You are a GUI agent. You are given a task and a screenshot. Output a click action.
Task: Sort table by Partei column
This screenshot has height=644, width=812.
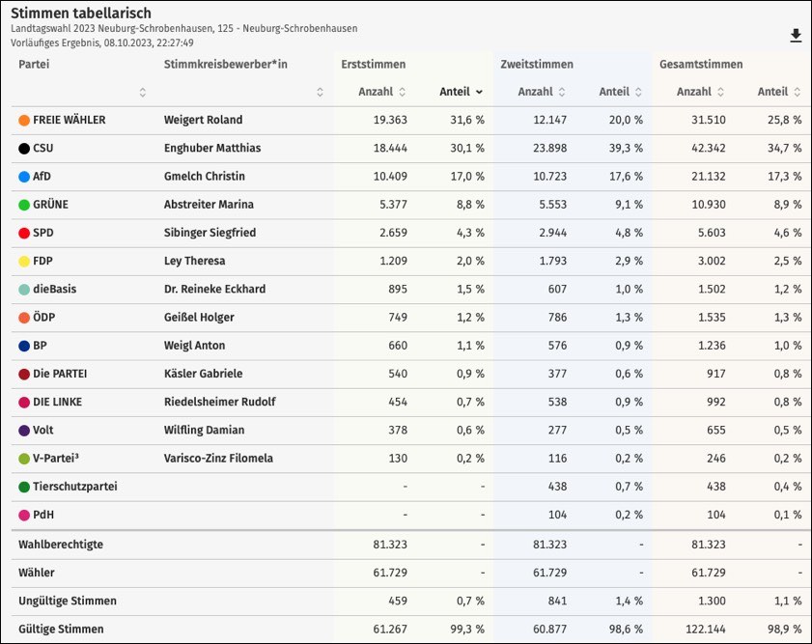(143, 93)
